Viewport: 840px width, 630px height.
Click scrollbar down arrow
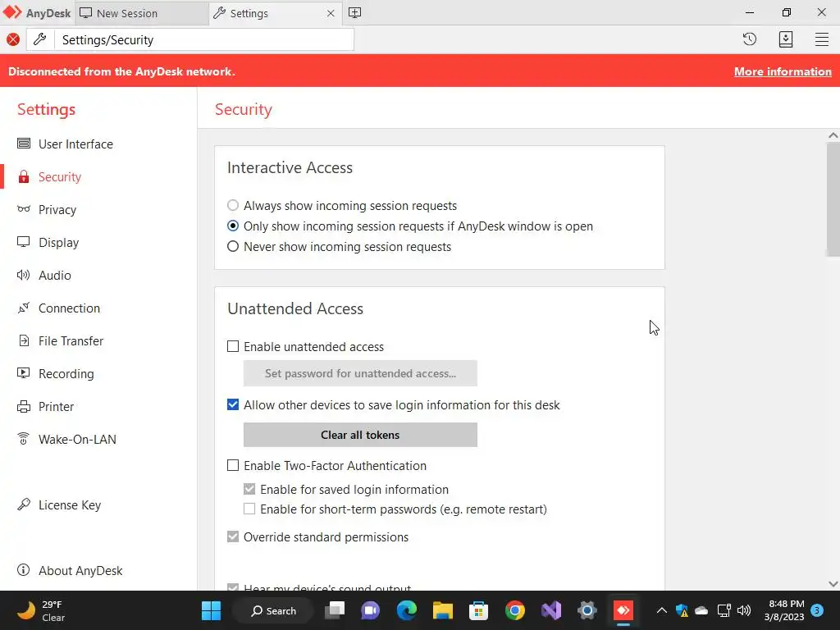tap(833, 584)
